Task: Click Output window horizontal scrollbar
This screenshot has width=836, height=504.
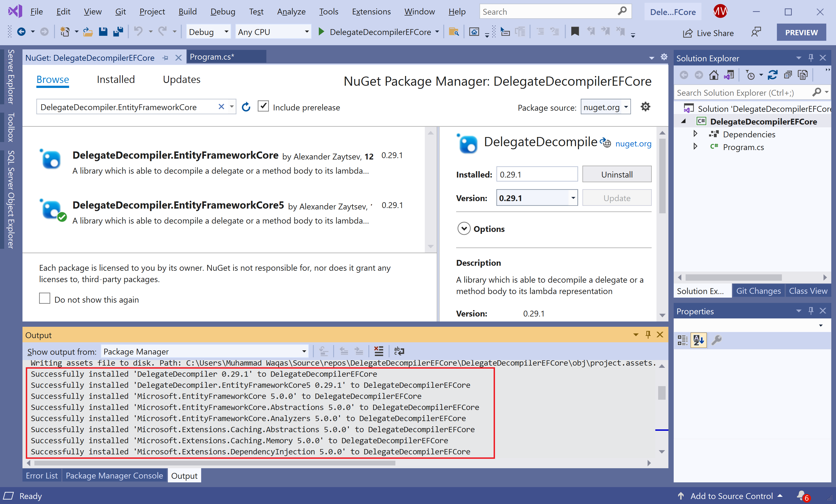Action: 214,463
